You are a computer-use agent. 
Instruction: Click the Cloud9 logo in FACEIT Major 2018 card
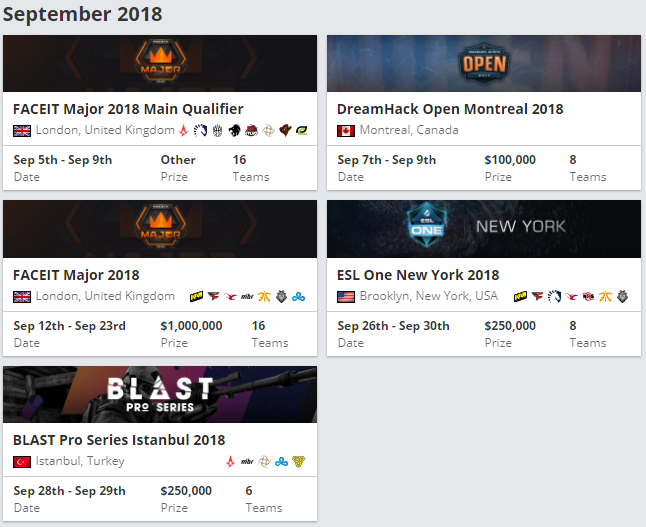coord(298,296)
